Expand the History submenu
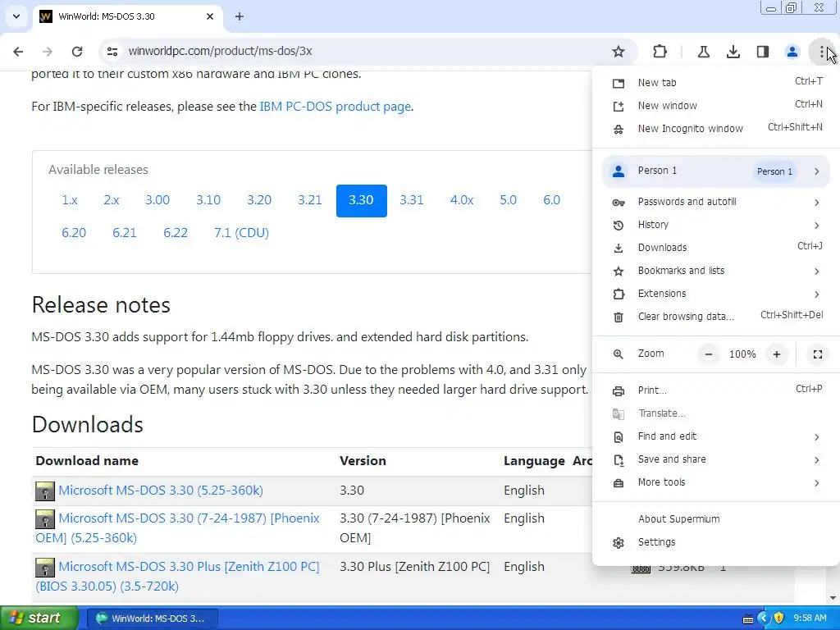Image resolution: width=840 pixels, height=630 pixels. point(715,225)
